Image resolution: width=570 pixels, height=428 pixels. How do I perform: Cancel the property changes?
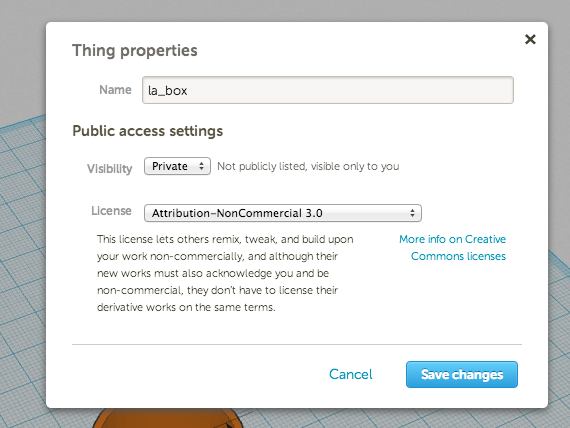click(350, 374)
